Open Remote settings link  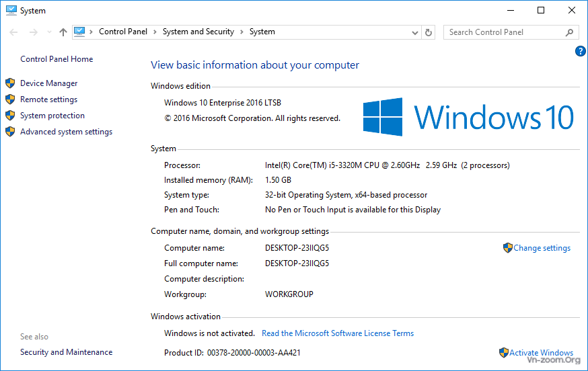[48, 99]
